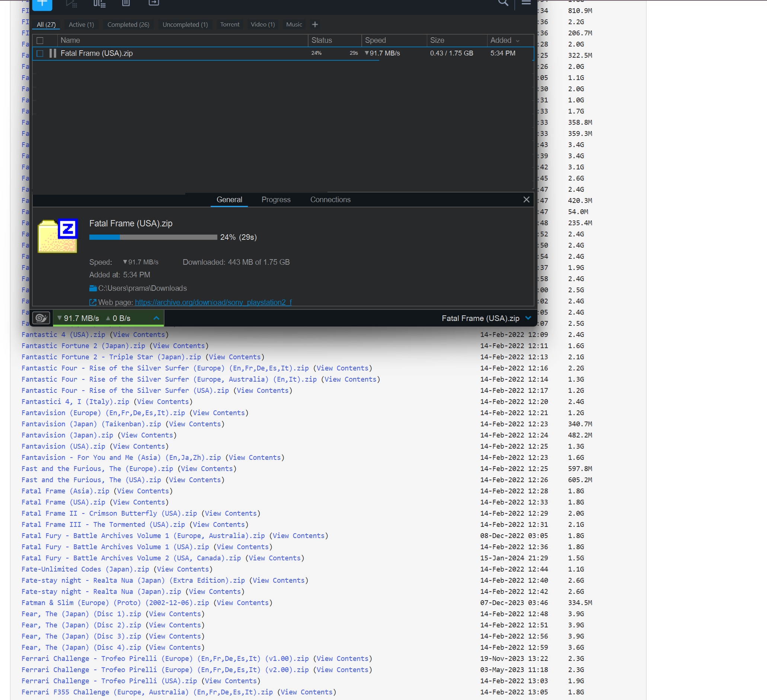Click the move files icon in toolbar

tap(153, 3)
